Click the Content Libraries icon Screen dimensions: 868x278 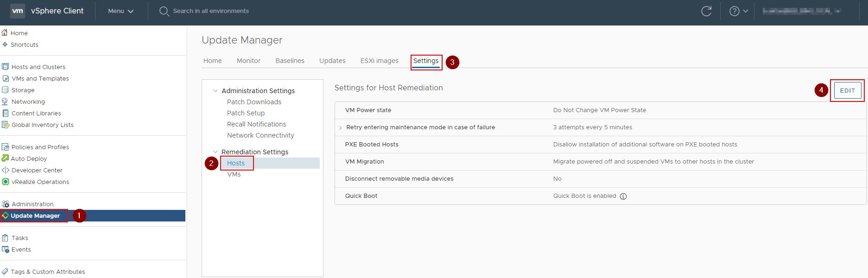point(5,113)
